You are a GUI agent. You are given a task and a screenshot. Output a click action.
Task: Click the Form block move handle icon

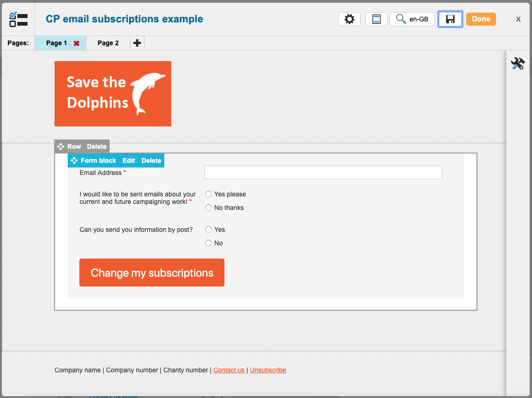[x=74, y=161]
